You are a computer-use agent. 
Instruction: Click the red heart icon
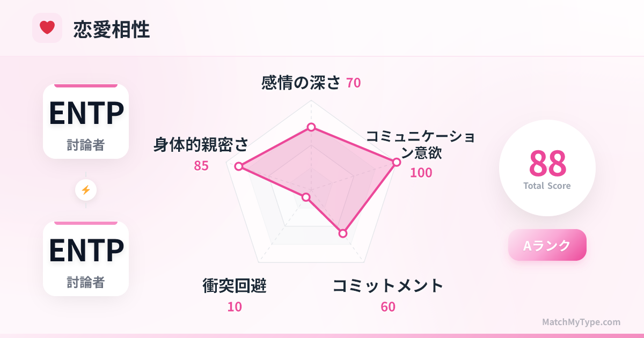pos(47,27)
